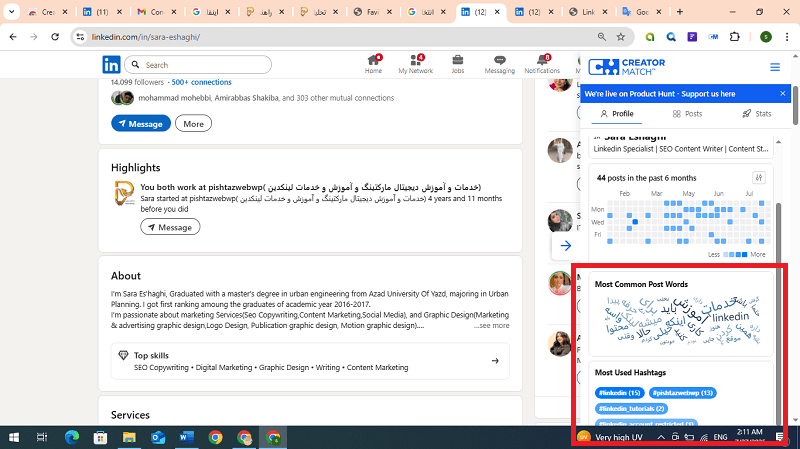
Task: Open Word from the taskbar
Action: coord(186,437)
